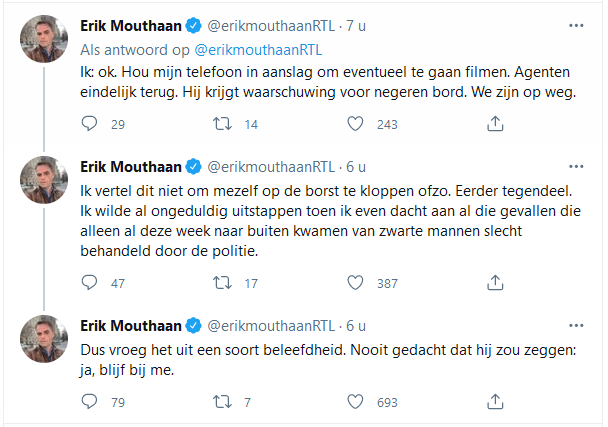
Task: Retweet the tweet with 7 retweets
Action: coord(223,402)
